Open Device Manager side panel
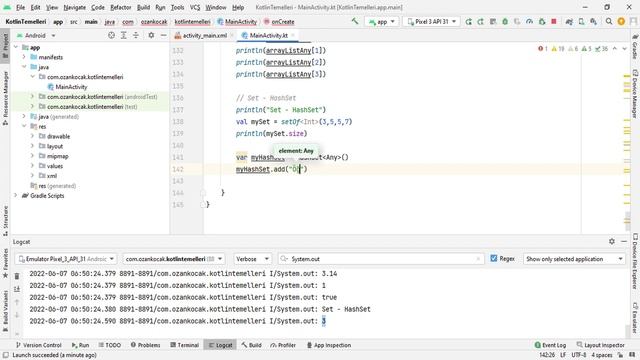Screen dimensions: 640x360 point(635,94)
